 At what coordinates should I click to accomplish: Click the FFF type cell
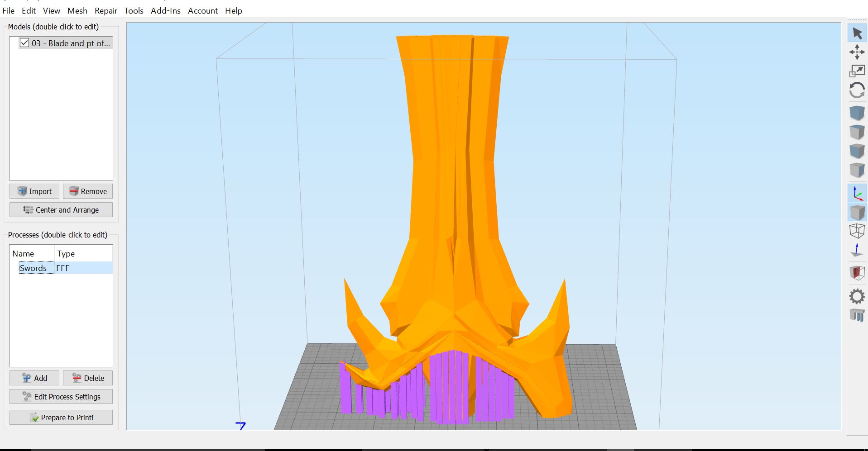point(83,268)
